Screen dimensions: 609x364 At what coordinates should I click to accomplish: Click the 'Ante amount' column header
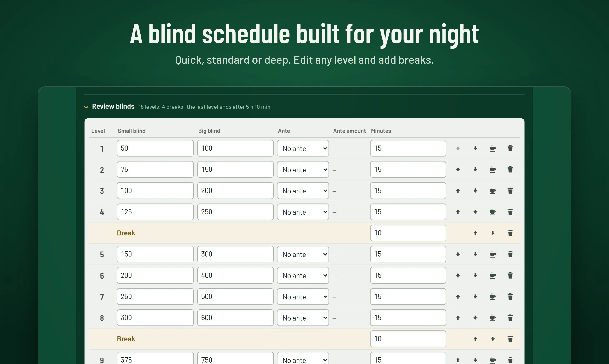pos(349,131)
